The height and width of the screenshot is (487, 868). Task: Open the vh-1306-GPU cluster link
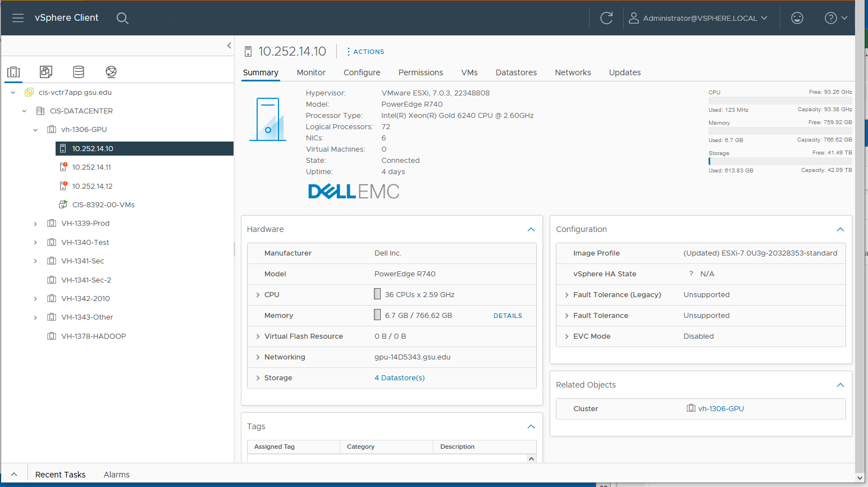720,409
